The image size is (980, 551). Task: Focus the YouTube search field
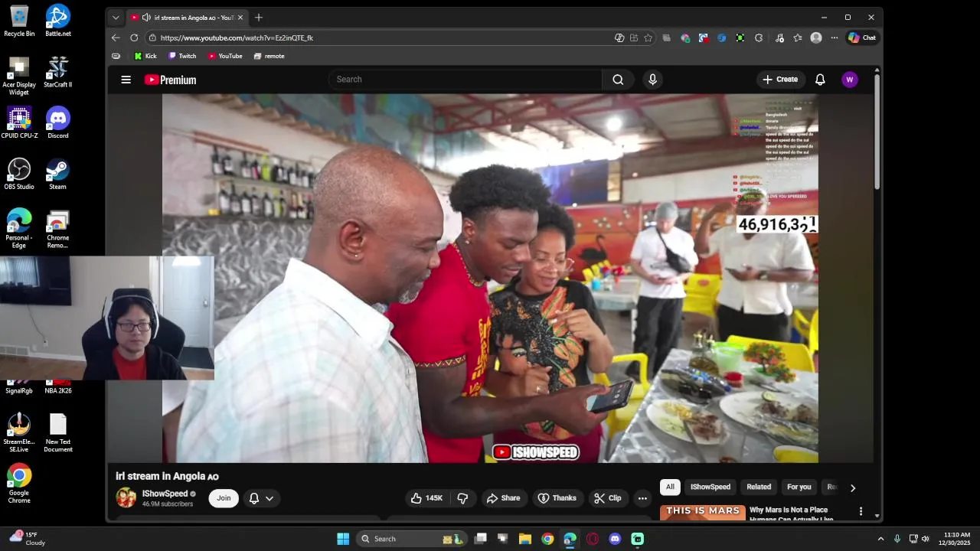click(465, 80)
